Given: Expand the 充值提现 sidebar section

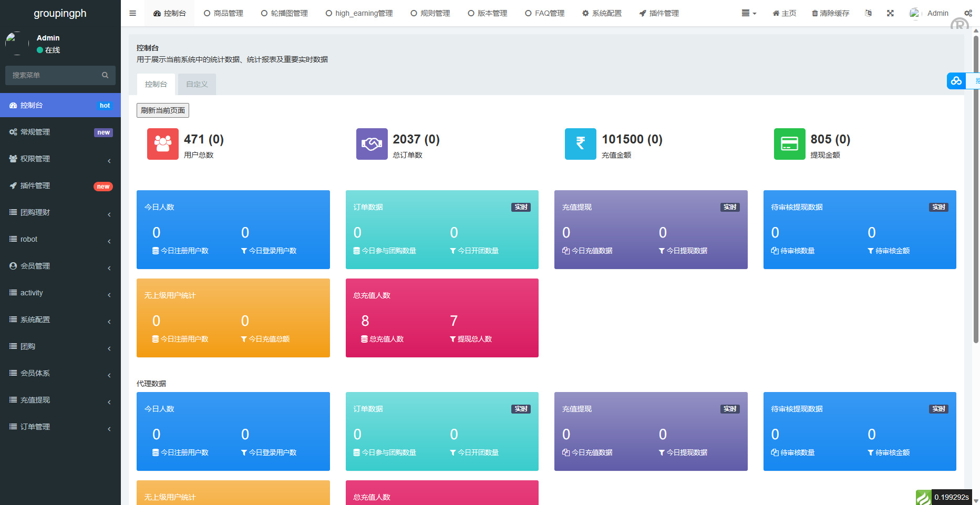Looking at the screenshot, I should point(60,400).
